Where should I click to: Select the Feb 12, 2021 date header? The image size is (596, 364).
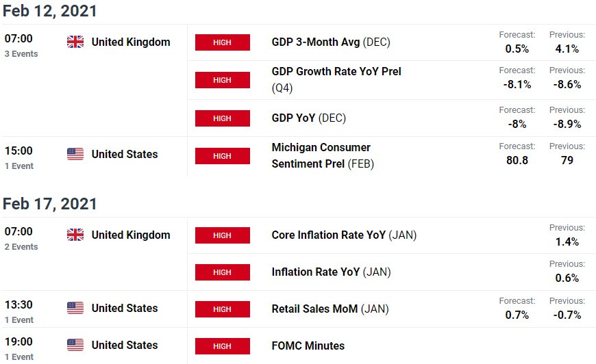50,11
